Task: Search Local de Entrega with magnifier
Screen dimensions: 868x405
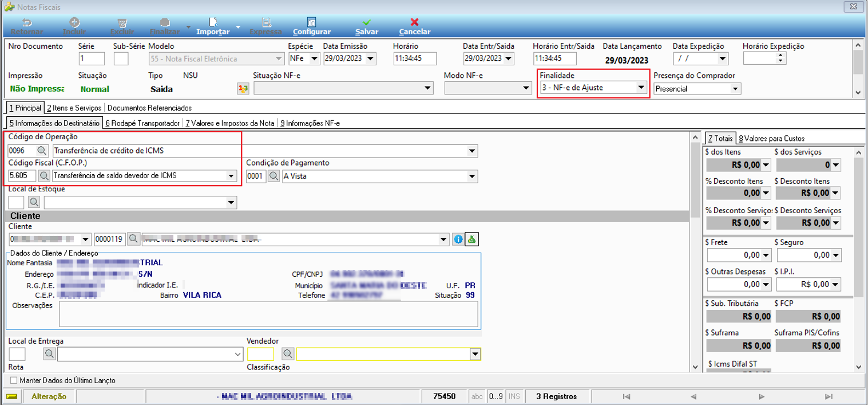Action: (x=50, y=354)
